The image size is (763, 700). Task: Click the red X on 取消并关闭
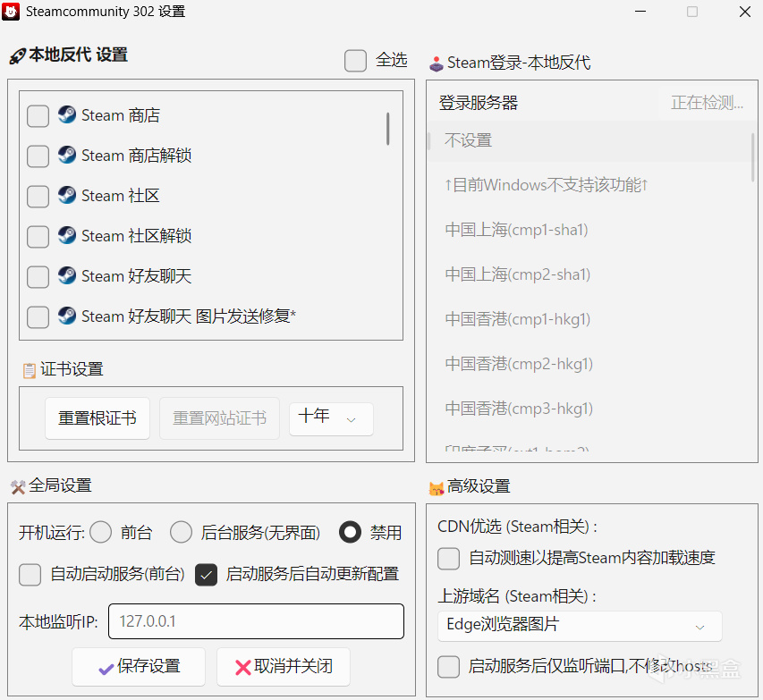click(242, 668)
